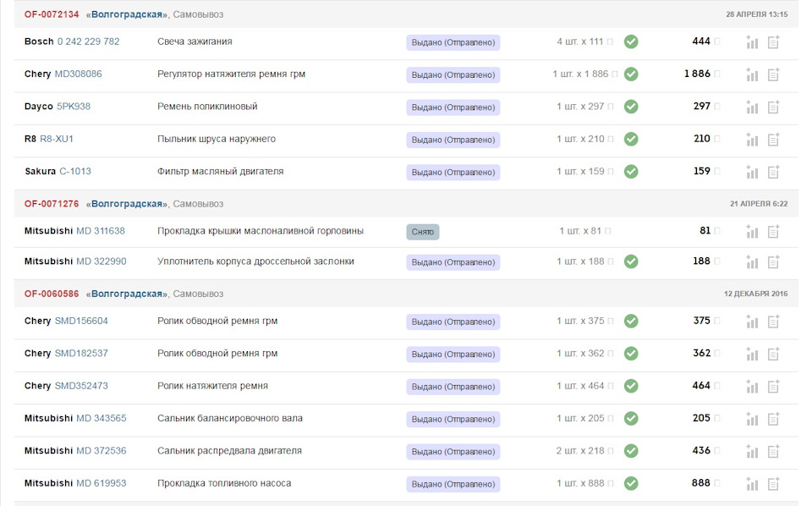Click the add-note icon in the R8-XU1 row
812x506 pixels.
coord(773,140)
